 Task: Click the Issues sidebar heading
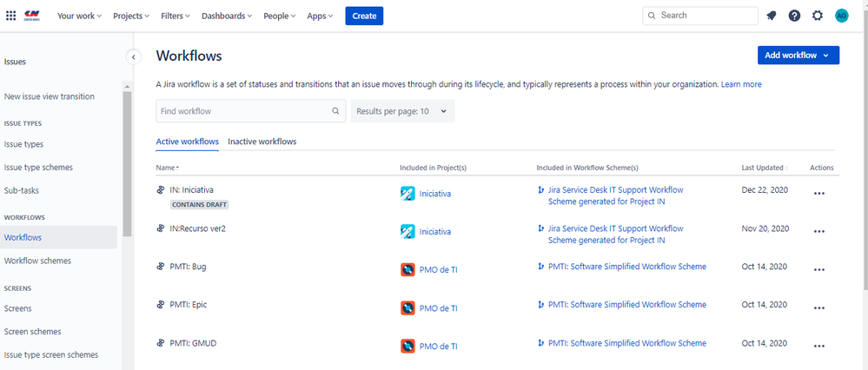(x=15, y=62)
